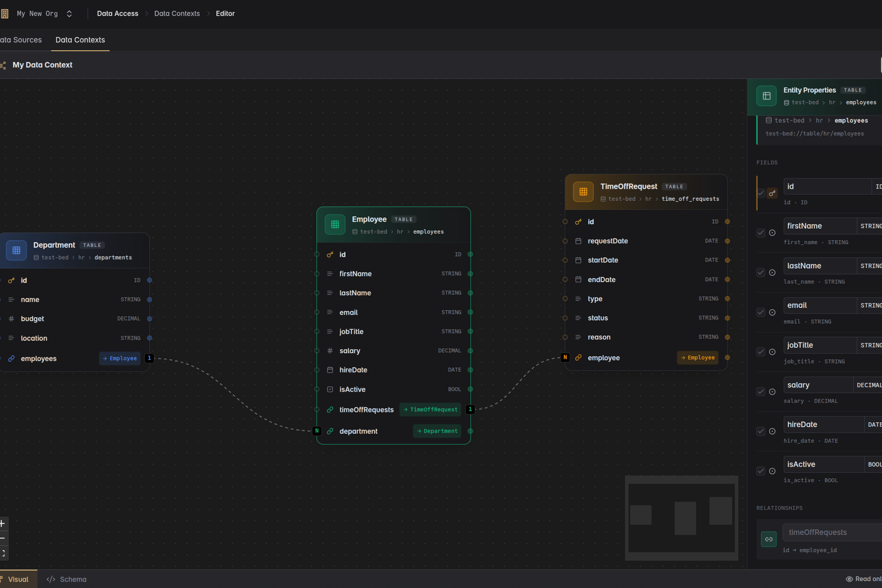Toggle the lastName field checkbox
Viewport: 882px width, 588px height.
click(761, 273)
